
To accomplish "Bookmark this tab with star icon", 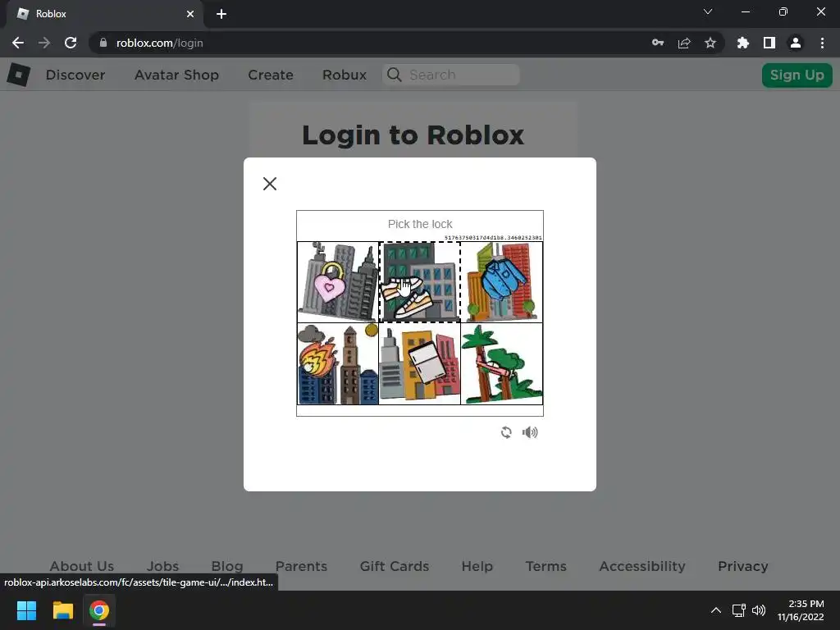I will coord(710,43).
